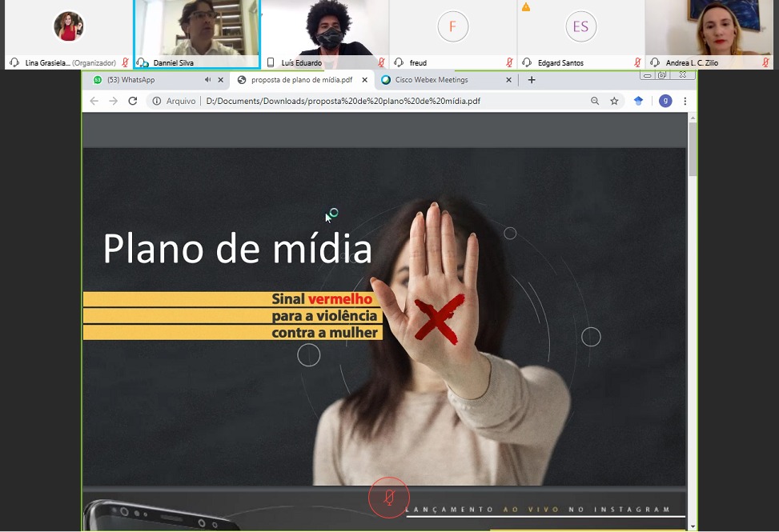This screenshot has height=532, width=779.
Task: Click Luís Eduardo's muted microphone icon
Action: 382,62
